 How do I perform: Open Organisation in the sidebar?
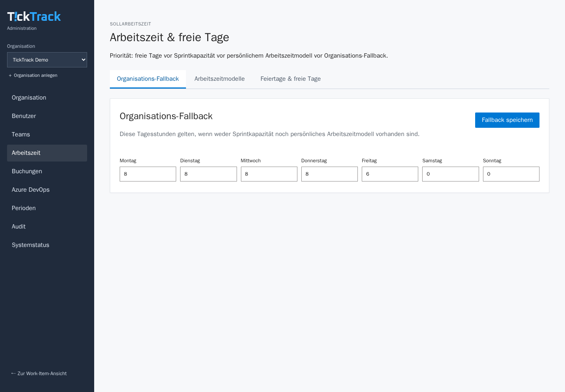[x=47, y=98]
